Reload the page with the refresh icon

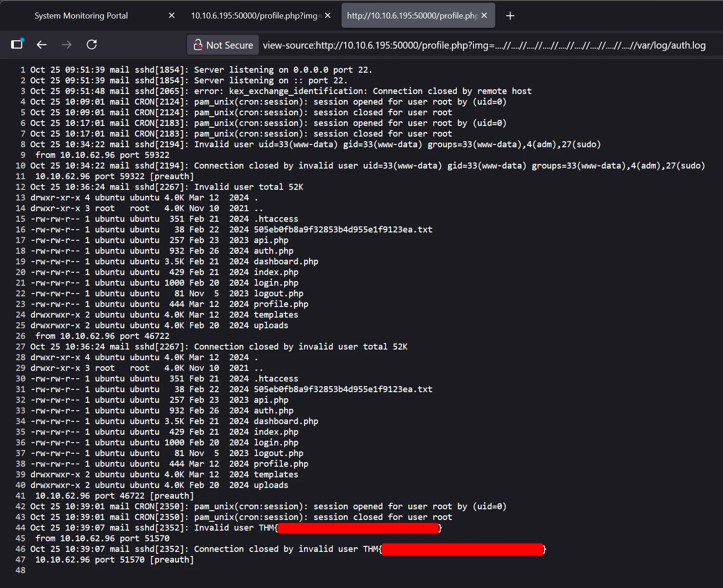92,44
